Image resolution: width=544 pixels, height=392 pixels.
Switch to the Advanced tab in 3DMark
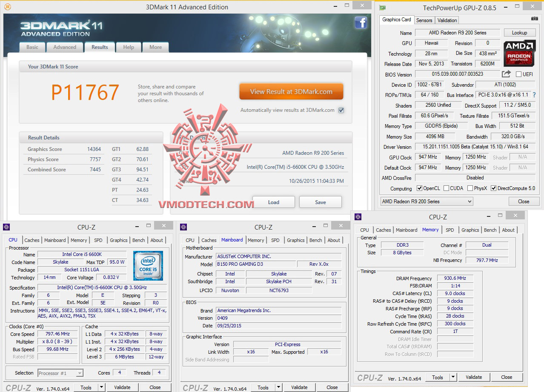tap(65, 47)
